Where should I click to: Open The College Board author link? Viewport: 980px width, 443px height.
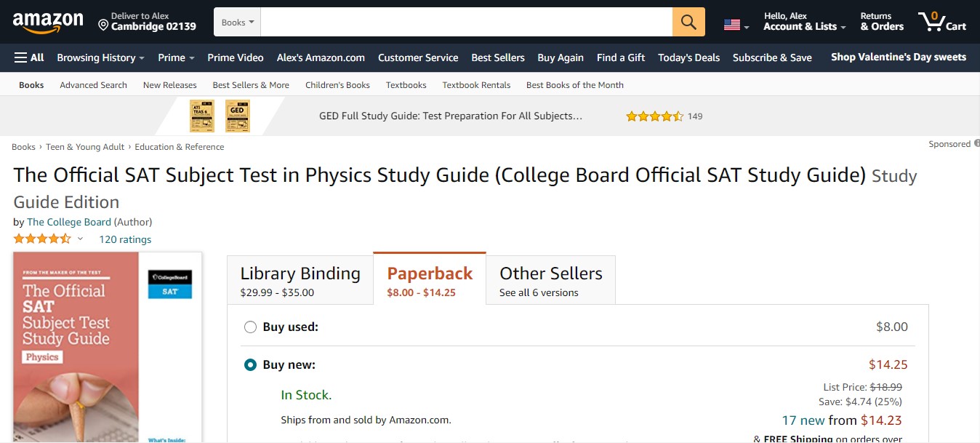(69, 222)
